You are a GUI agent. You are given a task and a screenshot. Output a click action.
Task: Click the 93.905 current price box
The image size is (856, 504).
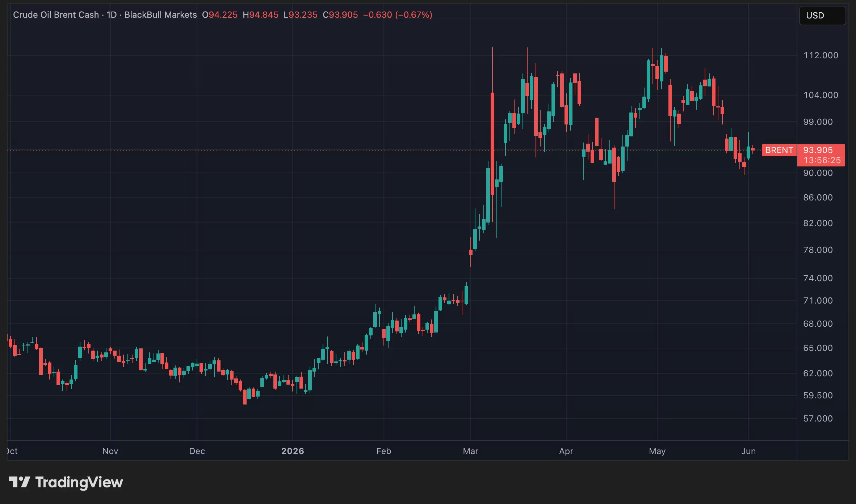point(818,150)
